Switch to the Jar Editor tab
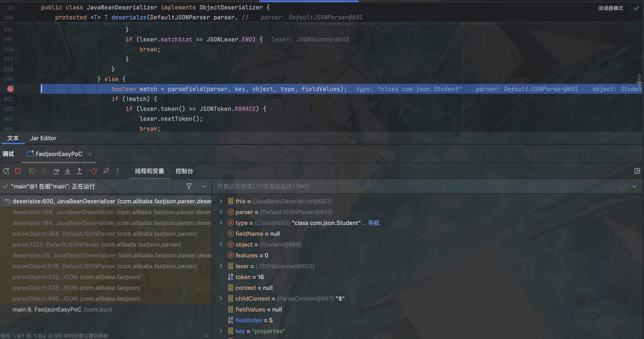 click(x=43, y=138)
